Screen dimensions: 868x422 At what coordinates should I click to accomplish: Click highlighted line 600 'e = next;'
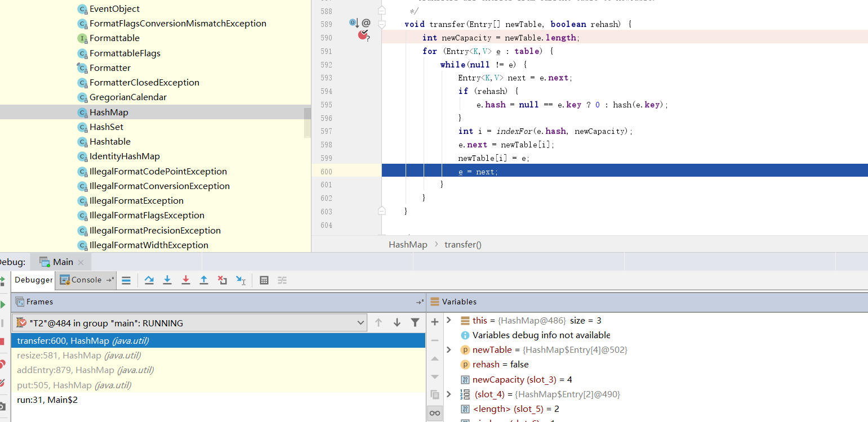tap(625, 171)
